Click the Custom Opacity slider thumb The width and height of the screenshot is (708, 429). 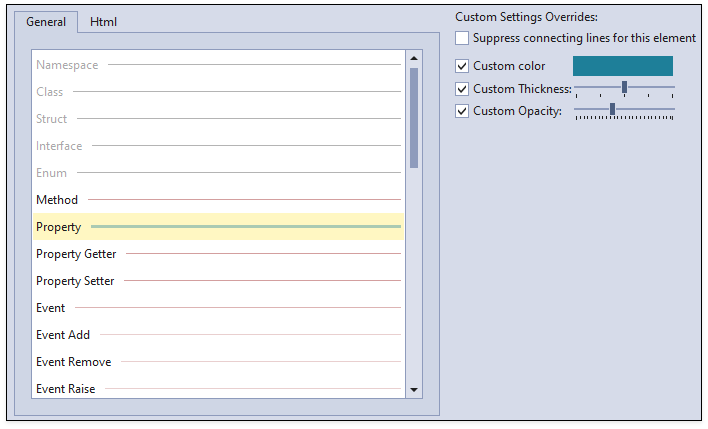[x=612, y=109]
